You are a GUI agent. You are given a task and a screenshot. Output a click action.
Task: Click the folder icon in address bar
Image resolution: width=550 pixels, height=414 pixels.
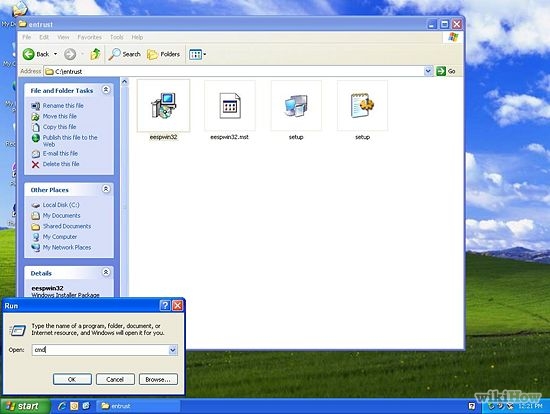pyautogui.click(x=49, y=72)
